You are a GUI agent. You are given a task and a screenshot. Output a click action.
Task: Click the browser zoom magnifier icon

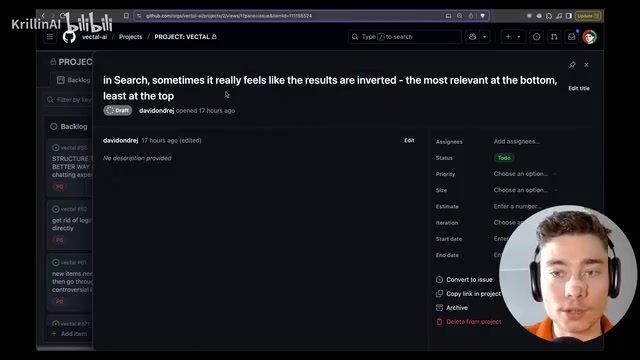[x=460, y=16]
